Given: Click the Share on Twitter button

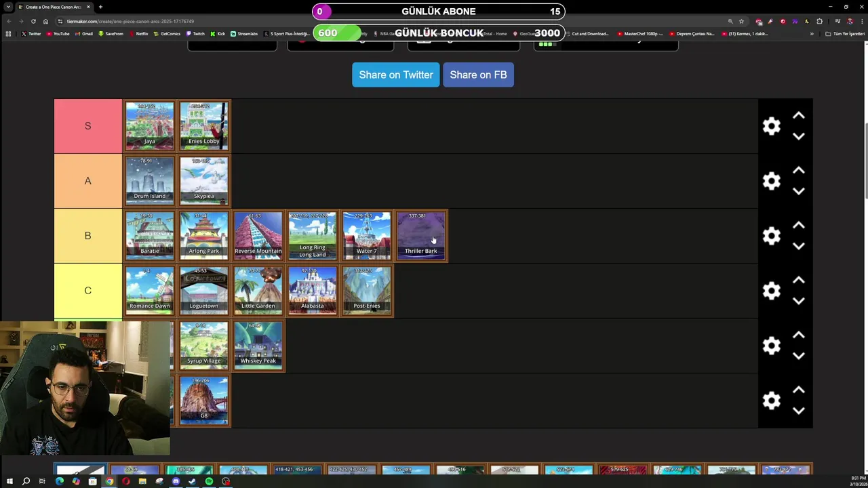Looking at the screenshot, I should tap(396, 75).
